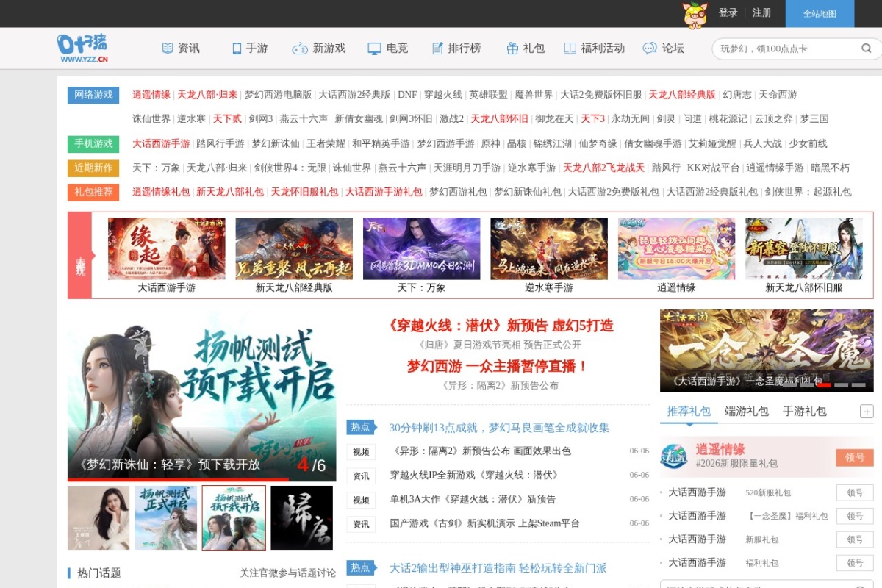The image size is (882, 588).
Task: Click the 王者荣耀 link
Action: pyautogui.click(x=326, y=143)
